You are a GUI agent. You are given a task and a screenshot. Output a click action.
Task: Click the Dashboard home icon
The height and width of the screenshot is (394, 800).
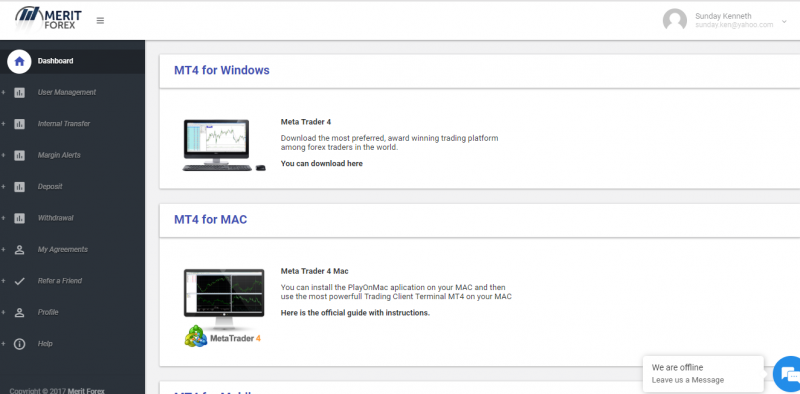coord(19,61)
